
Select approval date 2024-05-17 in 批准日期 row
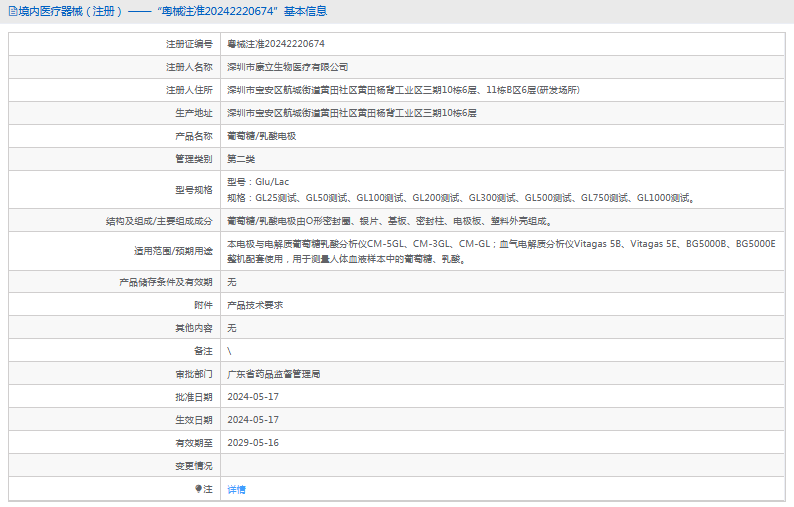pos(253,397)
